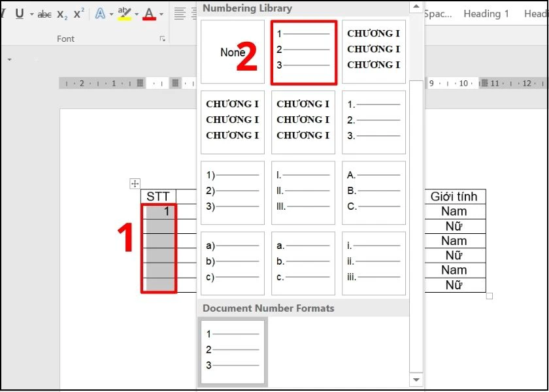Open the highlight color dropdown arrow
549x392 pixels.
click(137, 14)
